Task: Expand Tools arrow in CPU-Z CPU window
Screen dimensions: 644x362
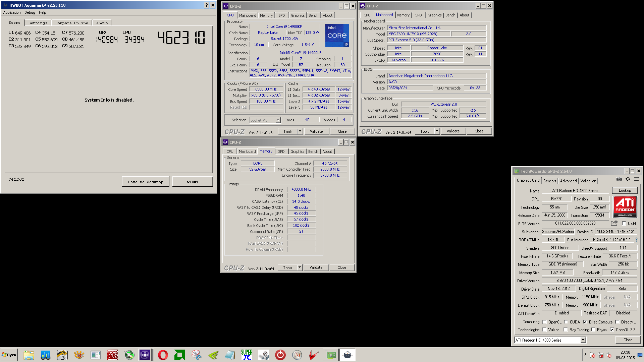Action: (x=300, y=131)
